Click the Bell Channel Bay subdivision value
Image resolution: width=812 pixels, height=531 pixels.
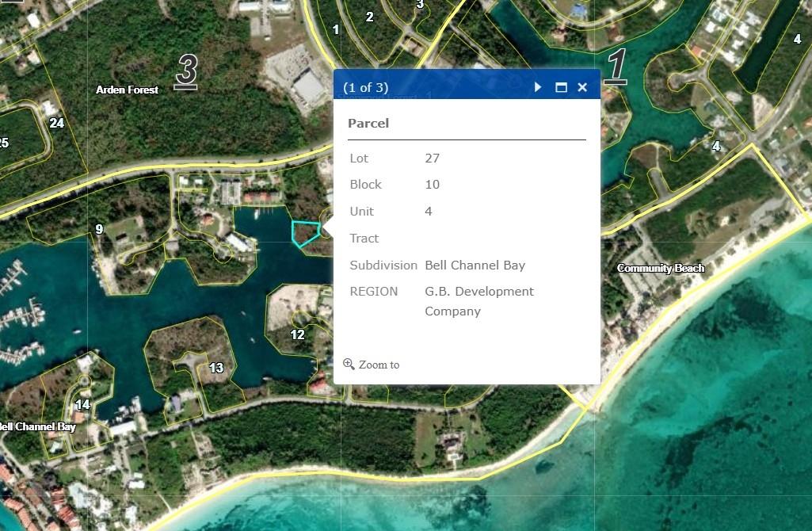pos(475,265)
